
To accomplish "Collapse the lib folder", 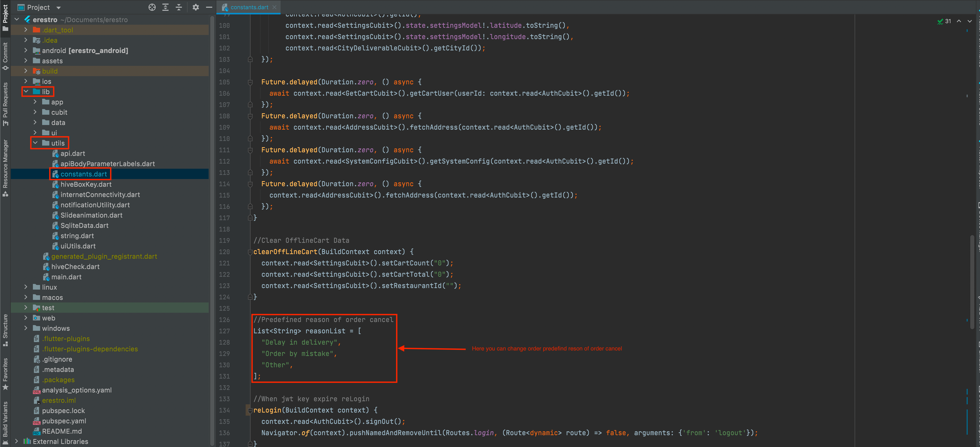I will (x=26, y=91).
